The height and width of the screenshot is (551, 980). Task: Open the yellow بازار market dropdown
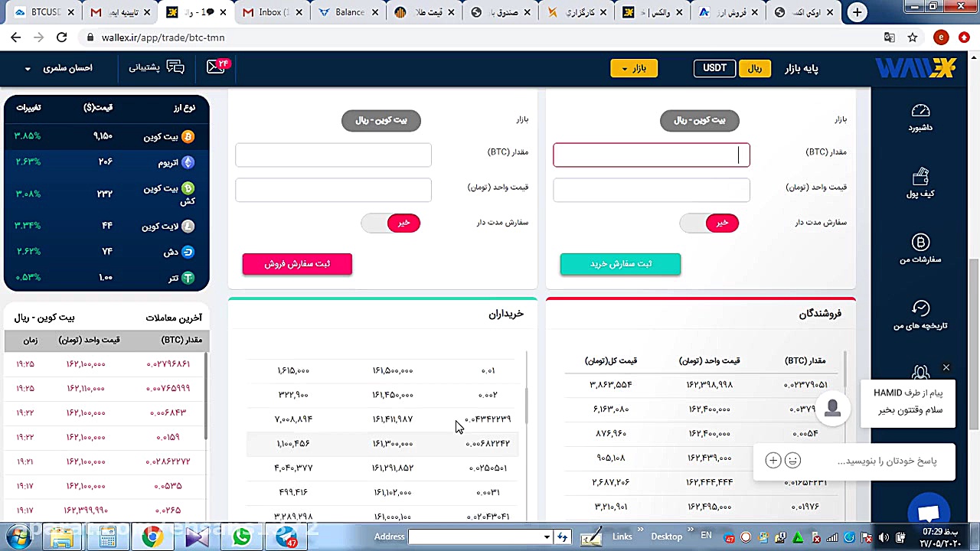[634, 68]
